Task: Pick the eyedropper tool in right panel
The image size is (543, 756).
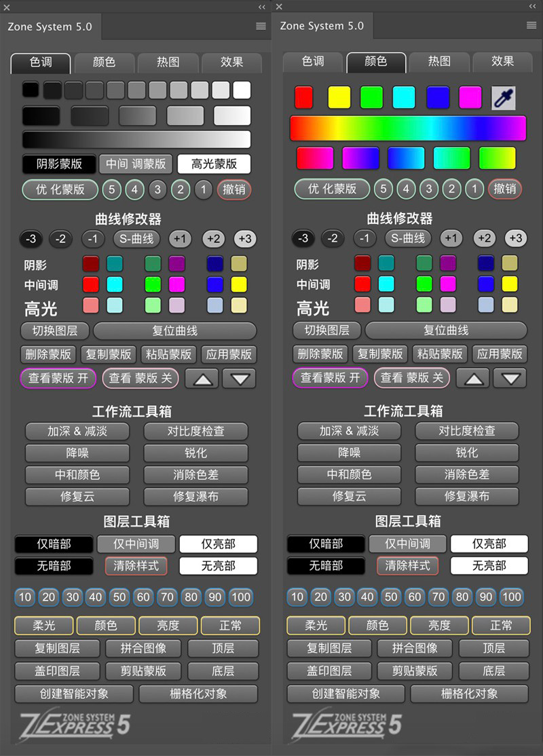Action: point(503,98)
